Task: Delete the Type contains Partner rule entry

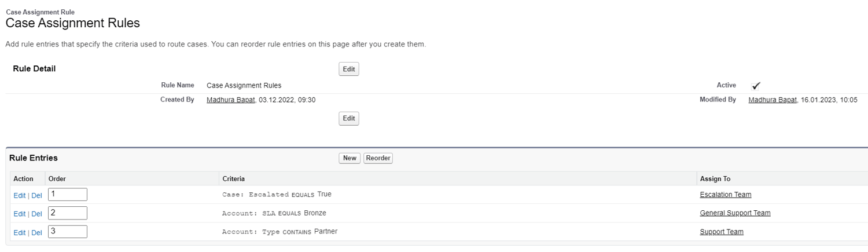Action: pyautogui.click(x=36, y=232)
